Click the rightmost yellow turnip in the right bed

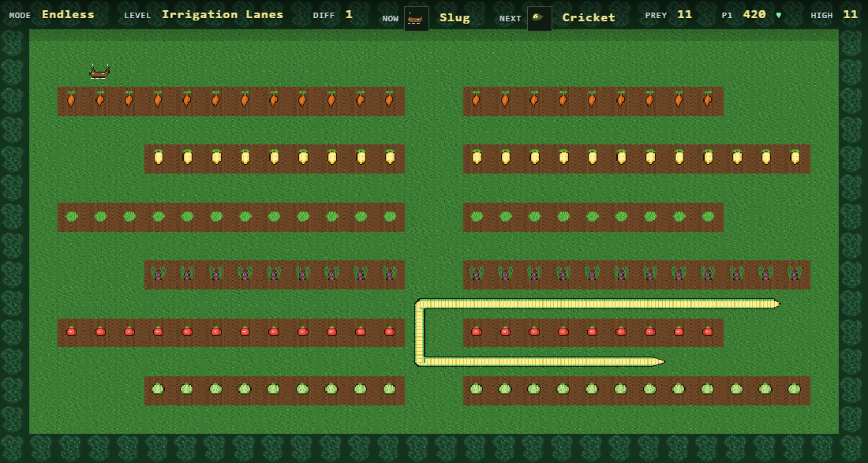[795, 157]
